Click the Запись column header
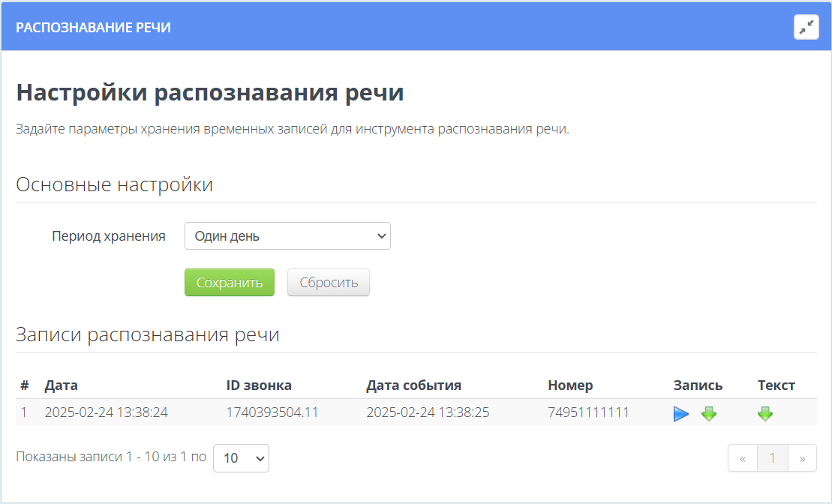 [x=698, y=385]
